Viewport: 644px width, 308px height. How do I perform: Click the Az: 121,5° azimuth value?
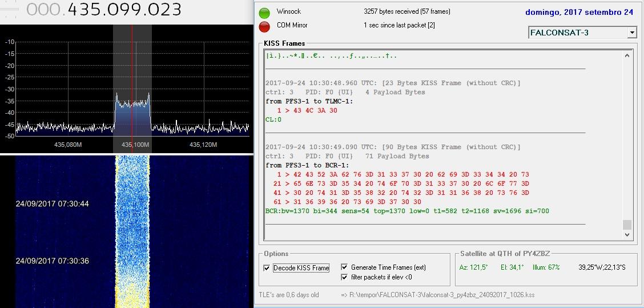click(x=473, y=267)
